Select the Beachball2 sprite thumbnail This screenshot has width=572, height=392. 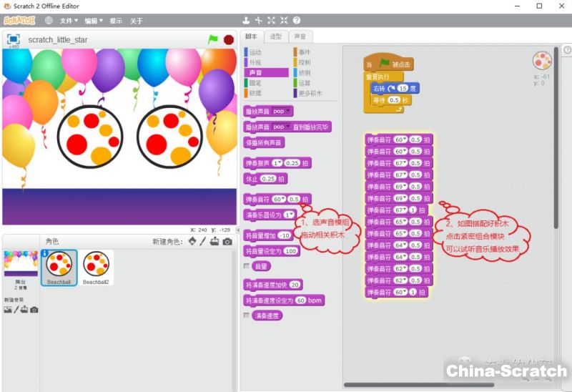[x=96, y=268]
